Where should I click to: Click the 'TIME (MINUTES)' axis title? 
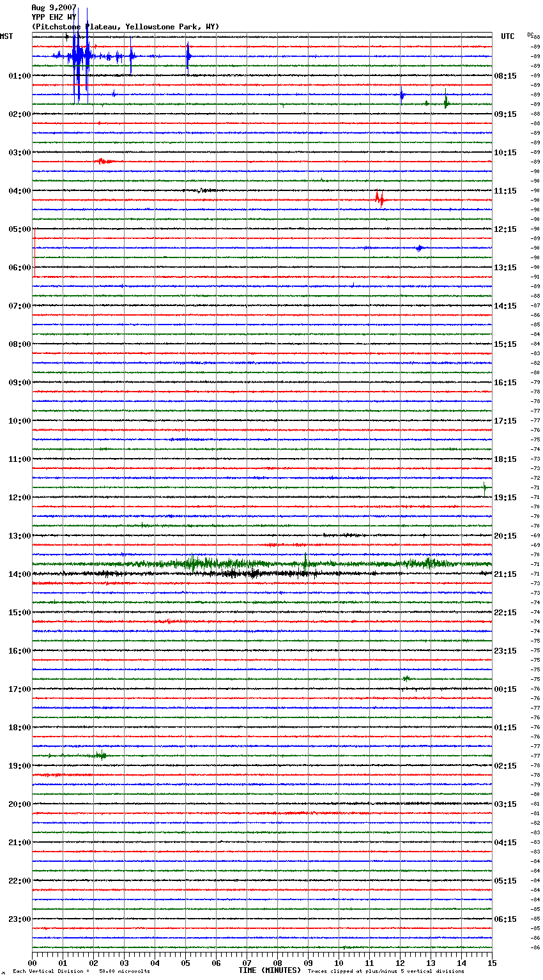pyautogui.click(x=270, y=970)
